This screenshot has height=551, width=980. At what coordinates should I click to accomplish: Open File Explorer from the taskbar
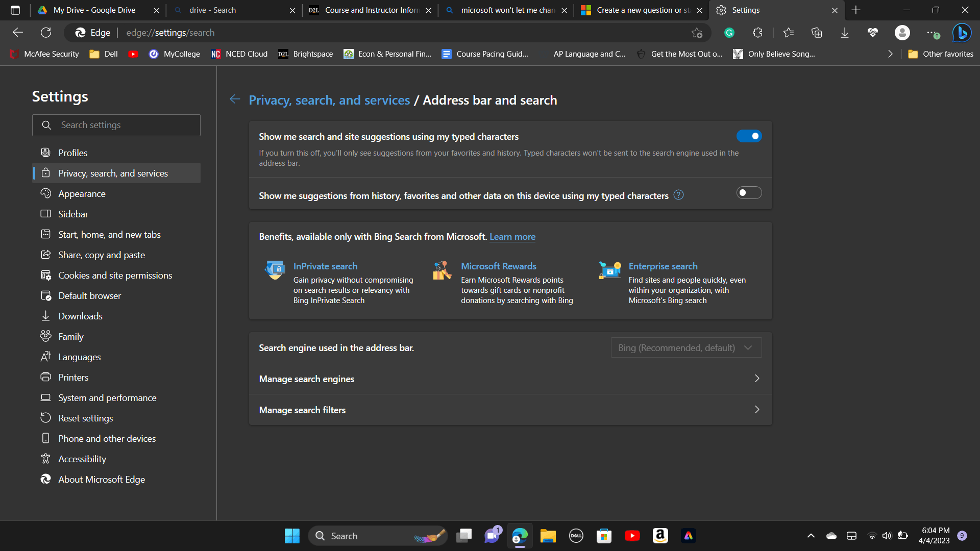coord(548,536)
